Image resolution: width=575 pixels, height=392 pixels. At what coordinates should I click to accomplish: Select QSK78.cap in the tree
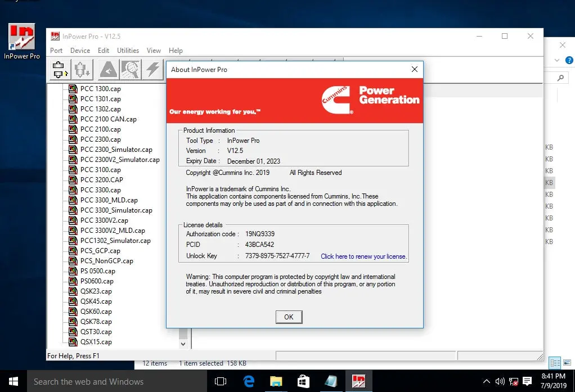click(96, 322)
